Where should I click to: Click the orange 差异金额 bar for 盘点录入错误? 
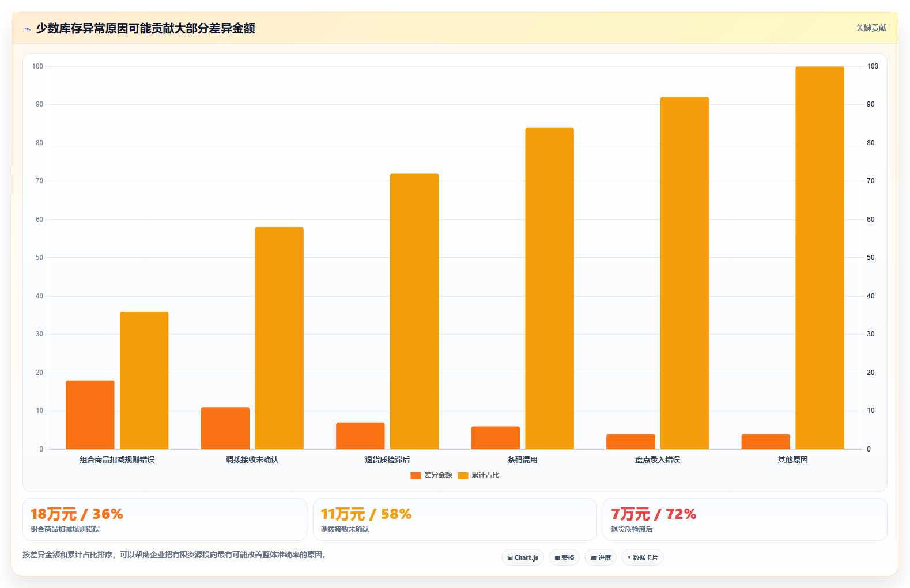click(630, 442)
